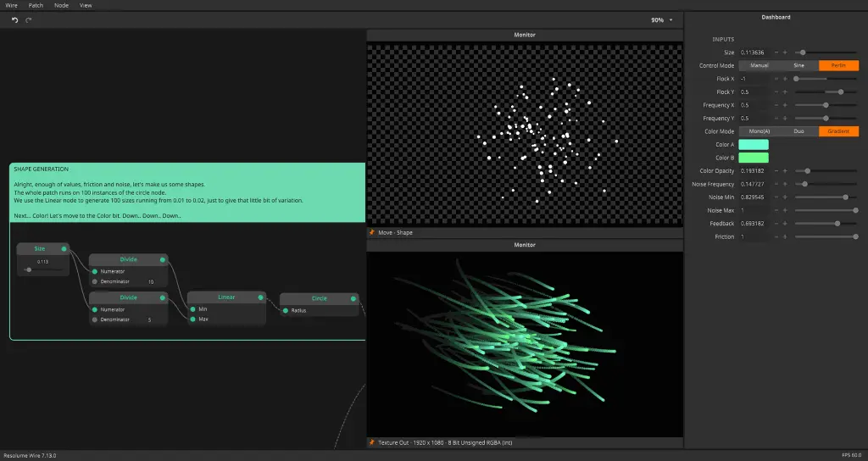The width and height of the screenshot is (868, 461).
Task: Click the Circle node Radius input port
Action: point(285,311)
